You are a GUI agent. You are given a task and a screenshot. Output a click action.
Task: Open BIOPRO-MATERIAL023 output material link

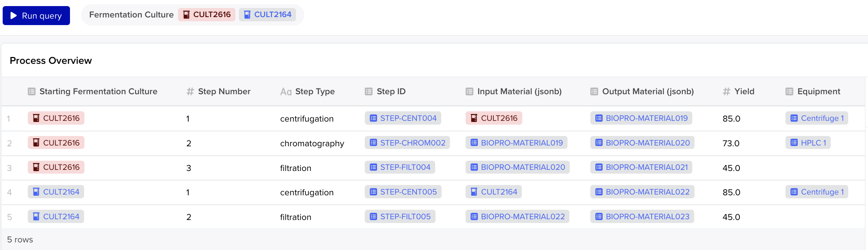[642, 217]
